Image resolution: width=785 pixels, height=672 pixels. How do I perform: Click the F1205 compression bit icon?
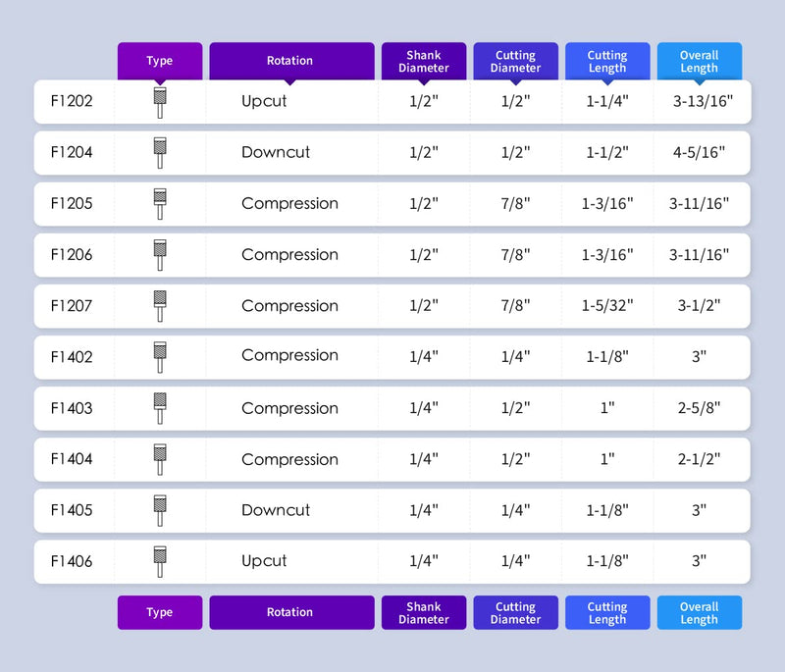(x=160, y=204)
